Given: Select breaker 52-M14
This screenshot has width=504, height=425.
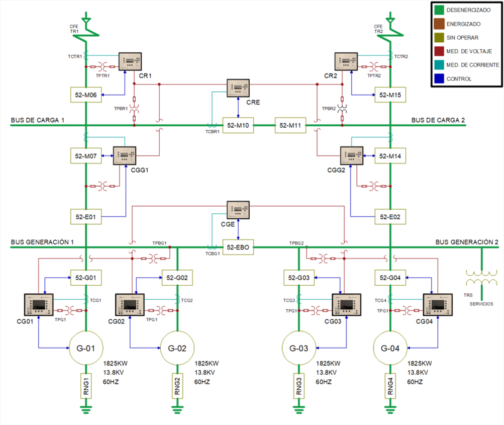Looking at the screenshot, I should point(390,156).
